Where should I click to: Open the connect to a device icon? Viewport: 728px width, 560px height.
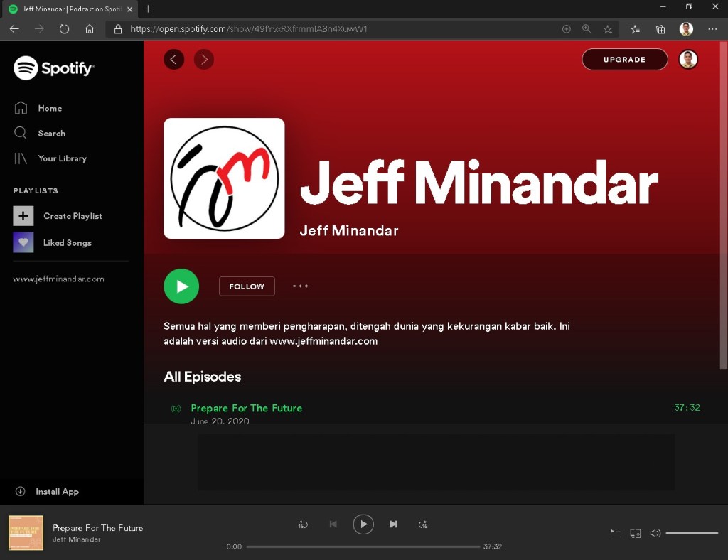[x=636, y=533]
